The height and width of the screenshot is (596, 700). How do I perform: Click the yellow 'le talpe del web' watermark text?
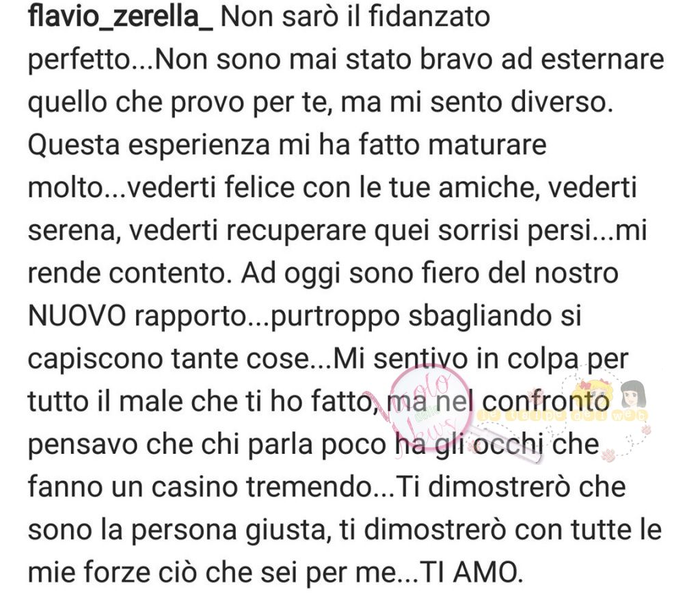(x=562, y=416)
